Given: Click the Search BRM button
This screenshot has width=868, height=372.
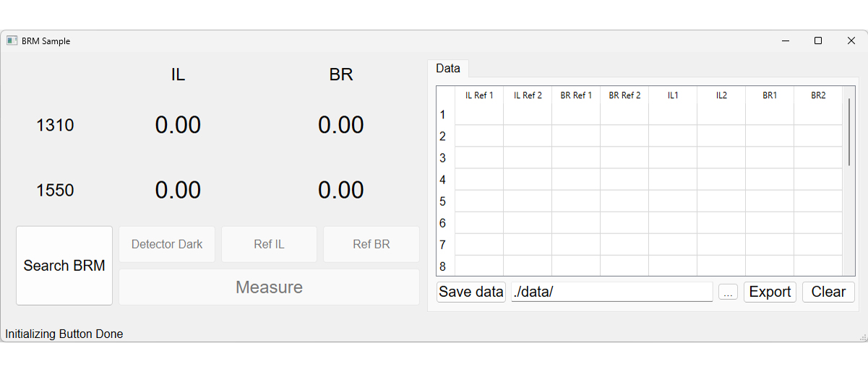Looking at the screenshot, I should [x=64, y=266].
